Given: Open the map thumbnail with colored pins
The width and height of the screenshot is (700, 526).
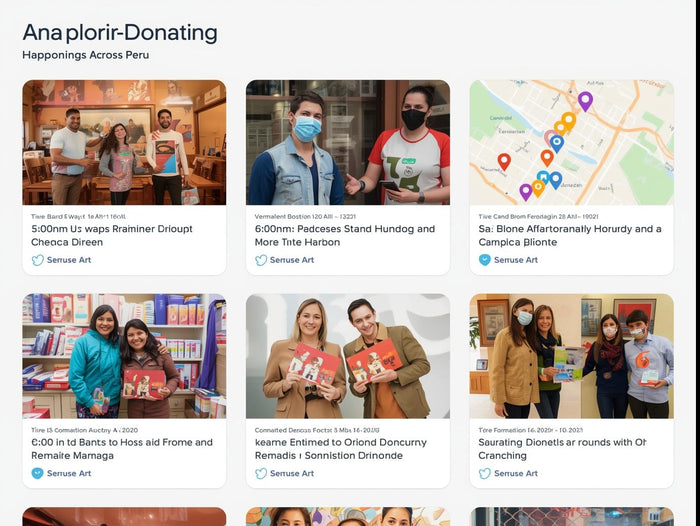Looking at the screenshot, I should click(x=571, y=142).
